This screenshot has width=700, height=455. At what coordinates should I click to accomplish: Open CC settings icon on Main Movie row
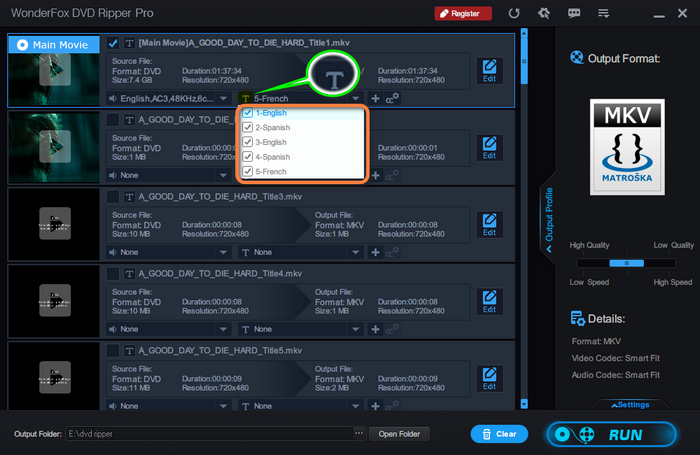(x=392, y=98)
